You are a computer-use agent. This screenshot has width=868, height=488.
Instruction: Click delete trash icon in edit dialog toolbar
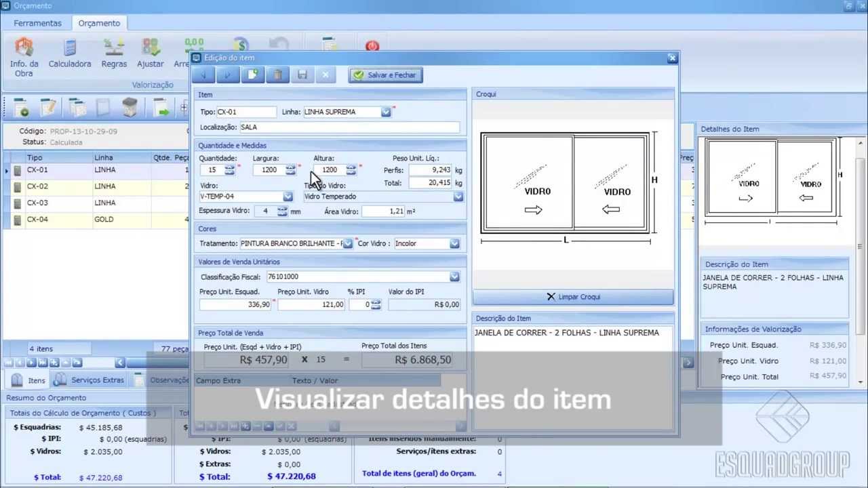tap(277, 75)
